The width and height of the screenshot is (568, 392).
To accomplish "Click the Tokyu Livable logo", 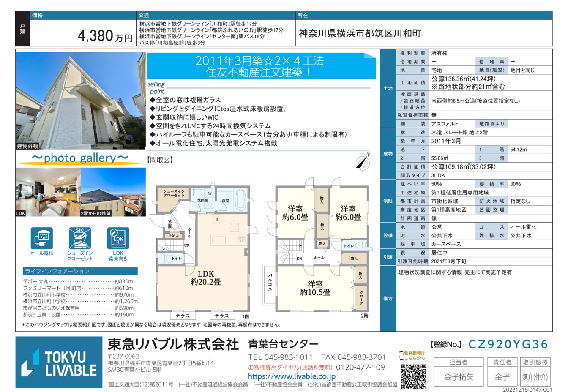I will 59,362.
